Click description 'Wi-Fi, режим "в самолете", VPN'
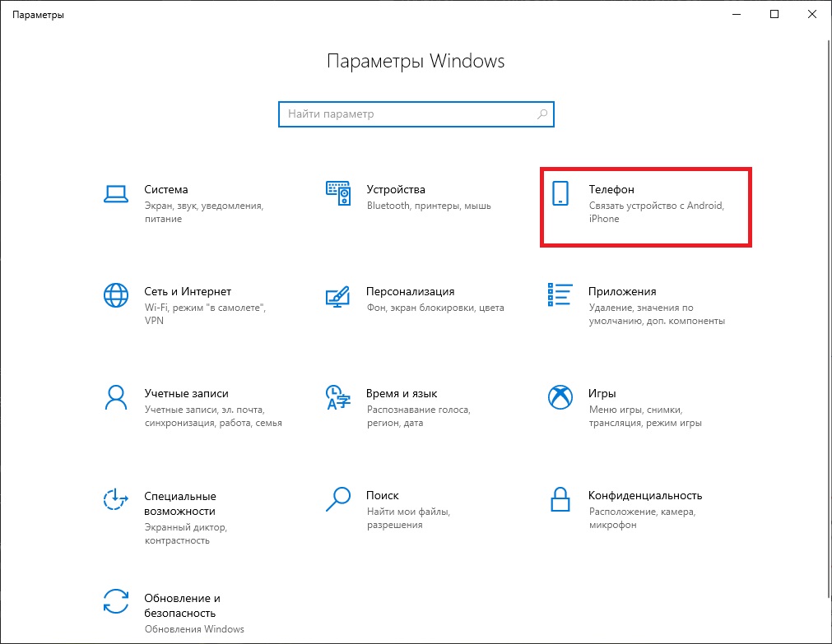This screenshot has height=644, width=832. (205, 314)
